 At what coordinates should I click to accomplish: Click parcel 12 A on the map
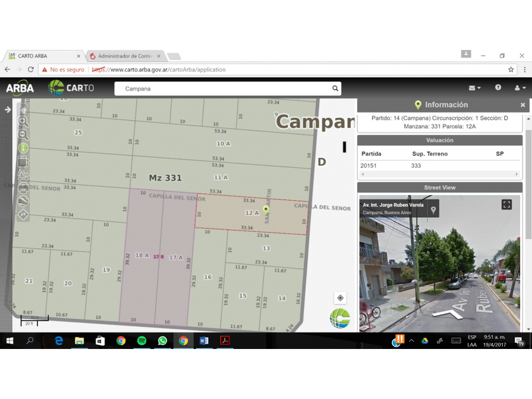coord(251,213)
